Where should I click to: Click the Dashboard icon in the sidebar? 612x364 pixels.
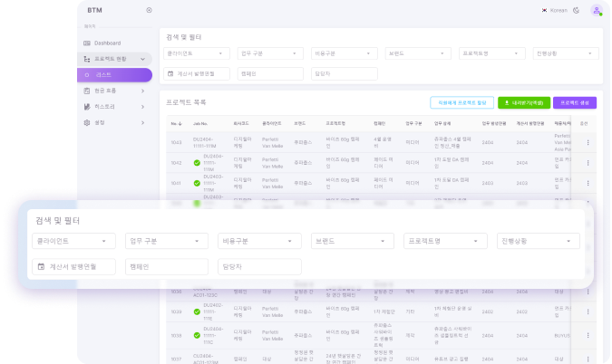point(88,43)
